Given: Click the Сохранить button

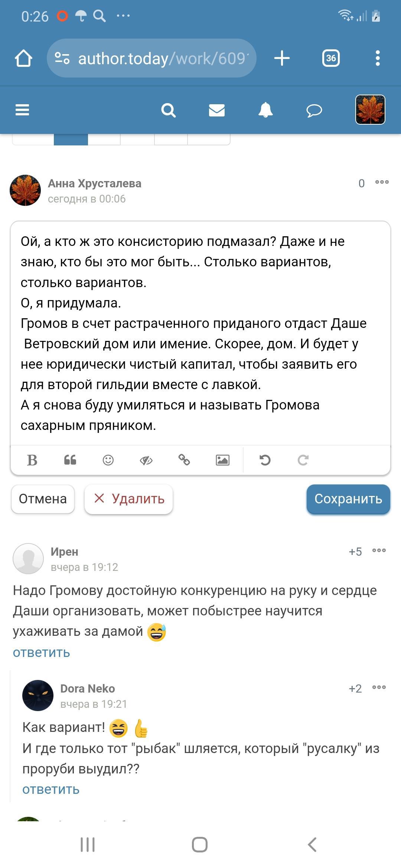Looking at the screenshot, I should click(x=348, y=499).
